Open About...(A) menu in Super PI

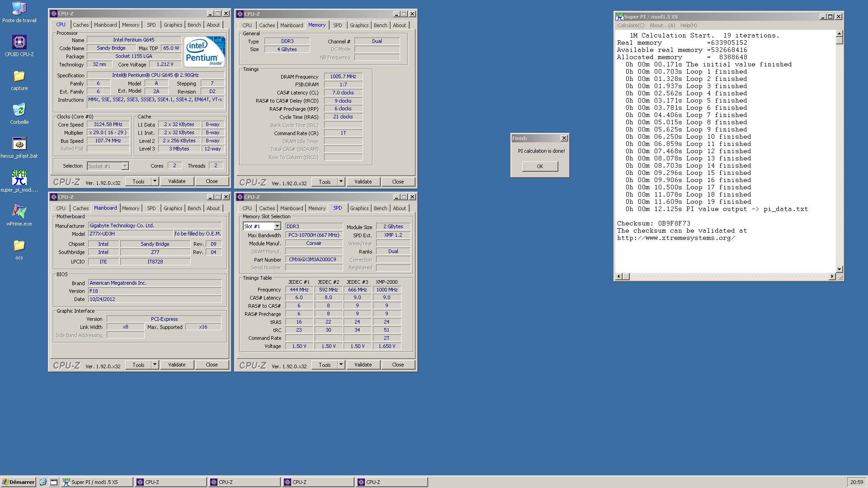click(662, 25)
